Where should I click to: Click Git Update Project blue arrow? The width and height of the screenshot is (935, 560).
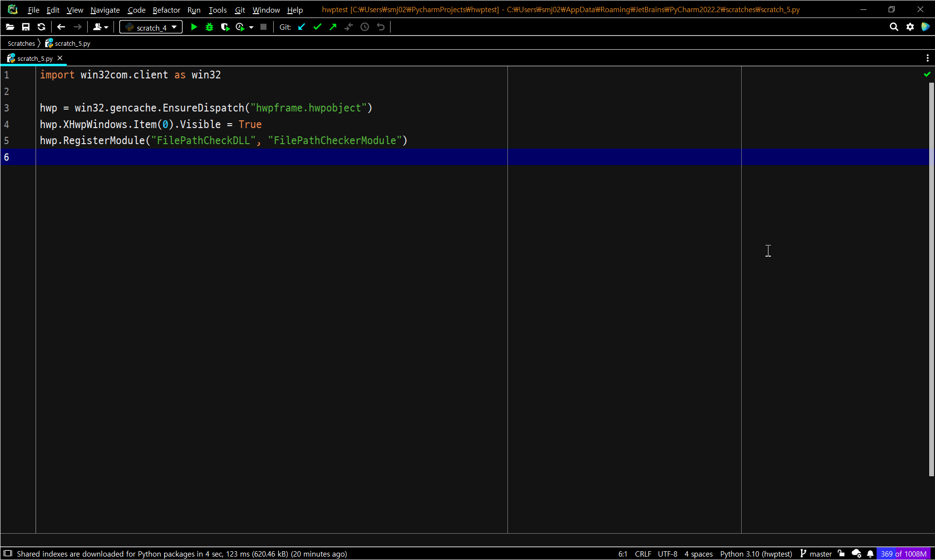(301, 27)
